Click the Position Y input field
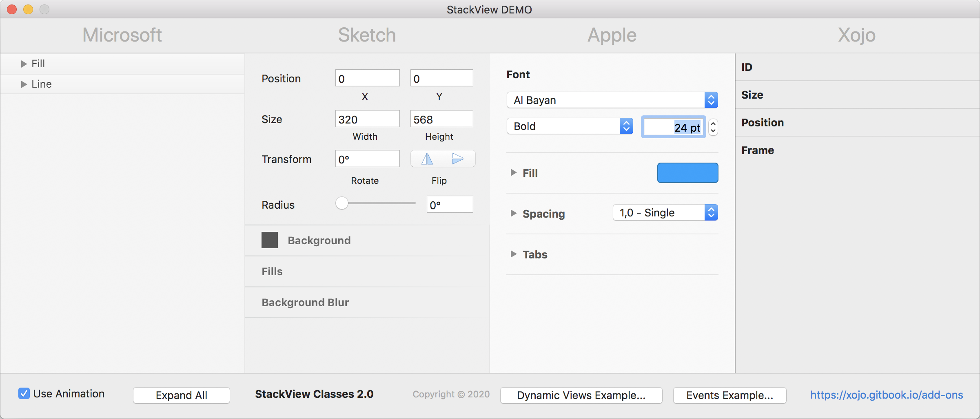 pos(441,78)
